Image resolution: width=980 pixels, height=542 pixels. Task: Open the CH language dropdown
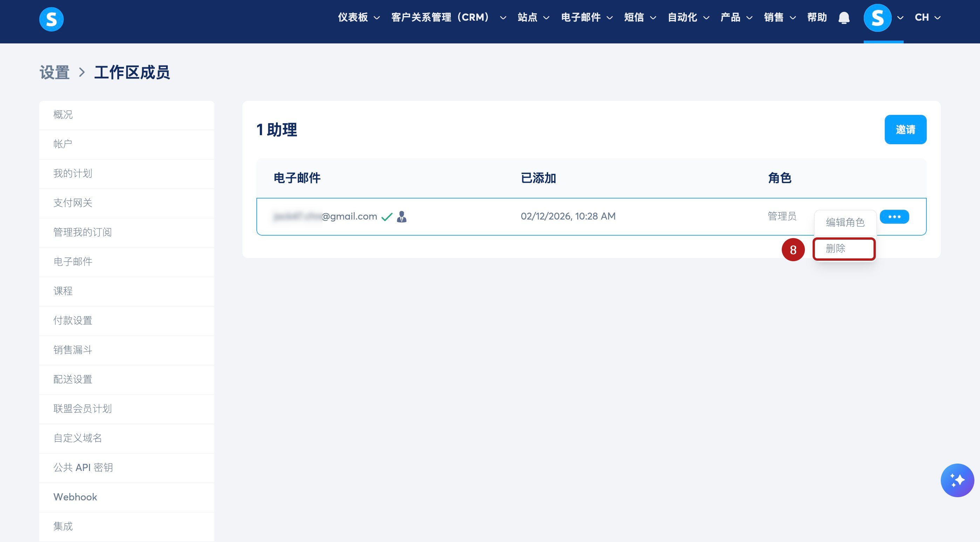[x=927, y=18]
